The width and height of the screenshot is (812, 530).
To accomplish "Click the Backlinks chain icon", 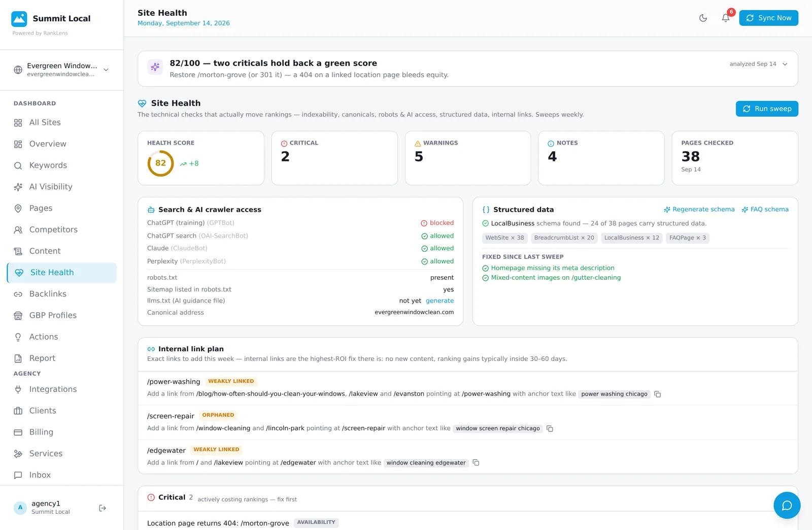I will [18, 294].
